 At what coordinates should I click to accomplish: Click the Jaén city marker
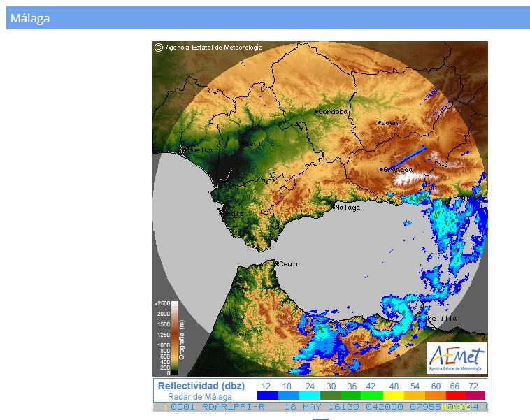pyautogui.click(x=380, y=123)
